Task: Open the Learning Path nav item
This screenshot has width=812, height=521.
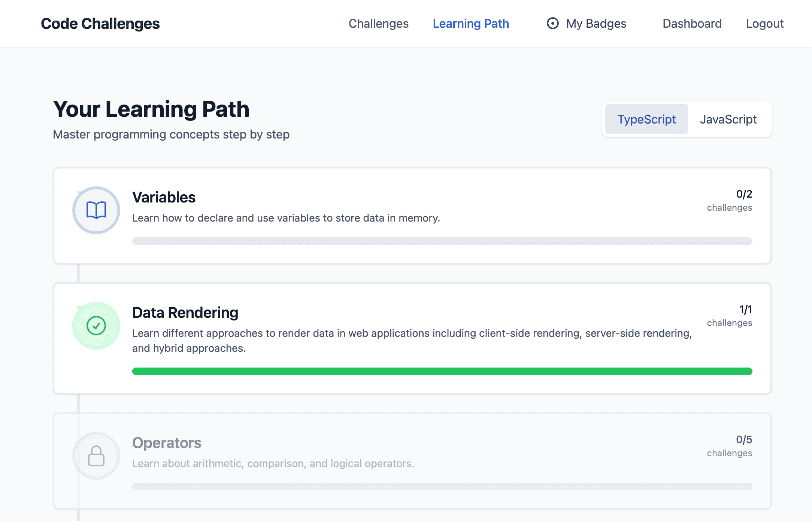Action: tap(471, 24)
